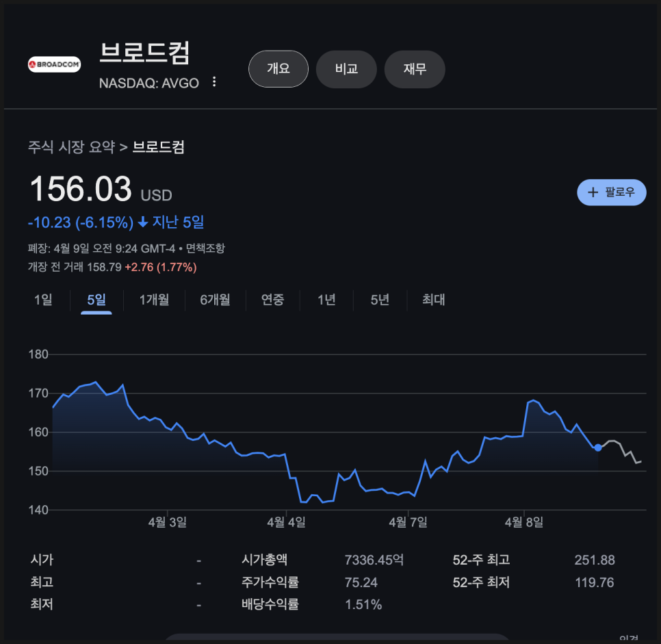Click the 140 axis label
Screen dimensions: 661x644
click(38, 510)
